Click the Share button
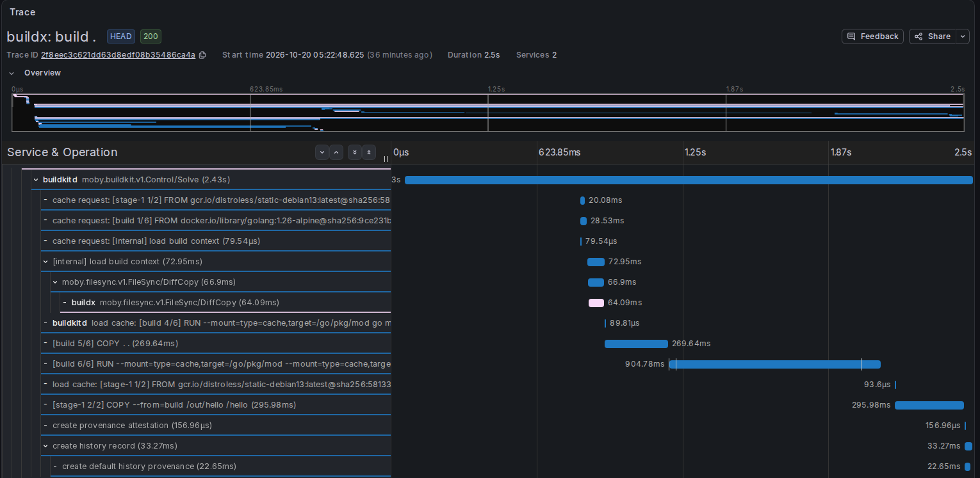Viewport: 980px width, 478px height. tap(933, 36)
